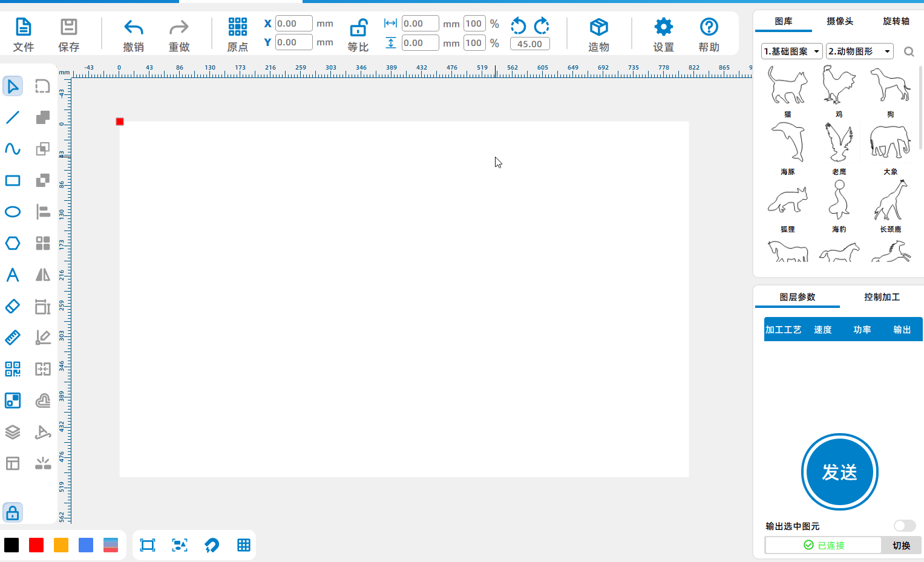The image size is (924, 562).
Task: Click the big 发送 send button
Action: (840, 472)
